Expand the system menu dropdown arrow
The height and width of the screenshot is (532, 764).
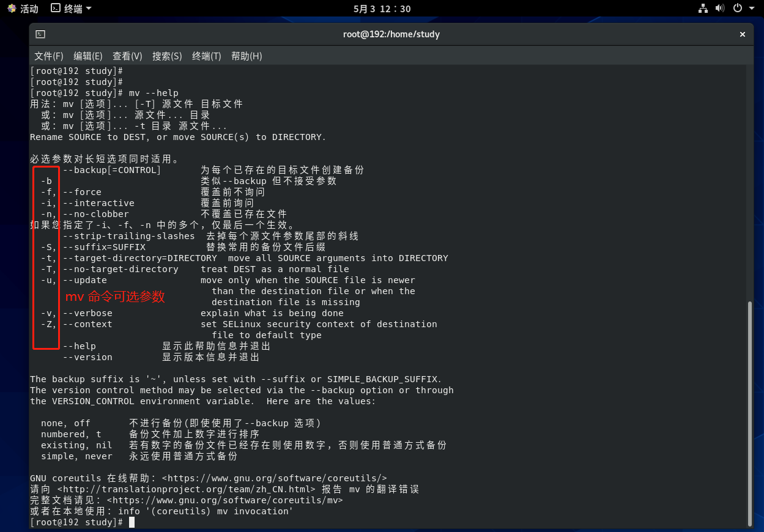pos(752,9)
